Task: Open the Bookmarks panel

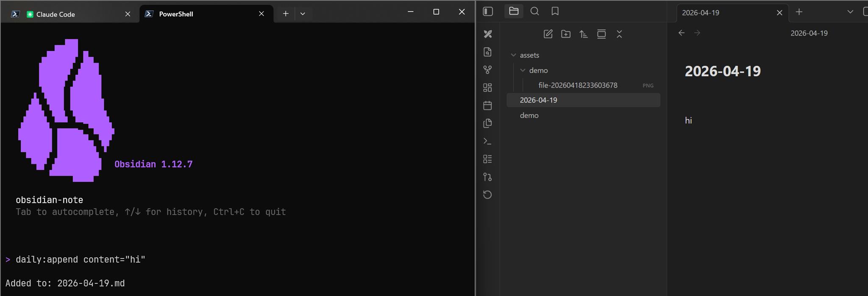Action: click(555, 11)
